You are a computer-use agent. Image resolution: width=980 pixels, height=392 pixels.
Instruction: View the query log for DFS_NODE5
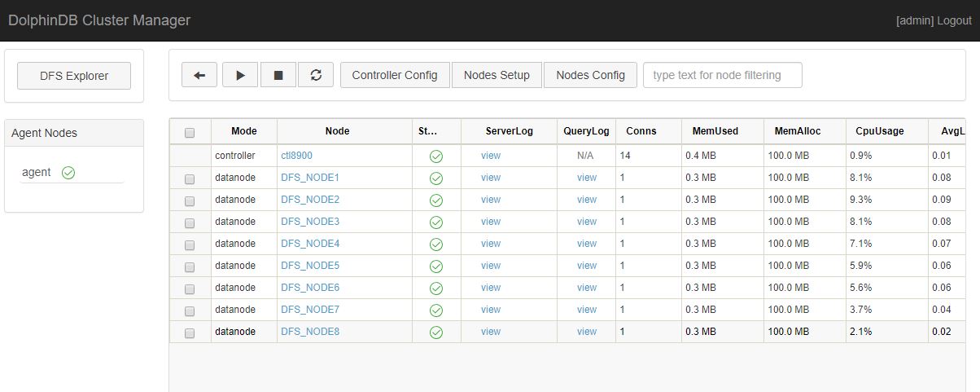point(587,265)
